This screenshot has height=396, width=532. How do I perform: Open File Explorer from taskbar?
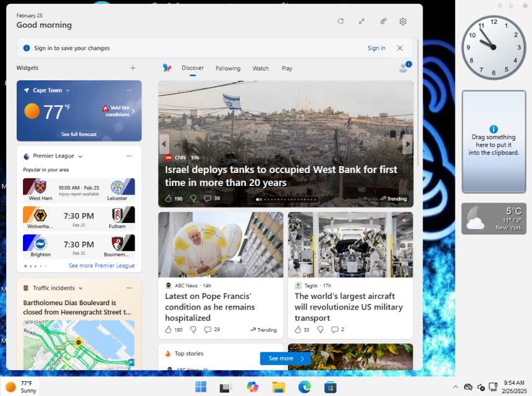click(x=278, y=387)
